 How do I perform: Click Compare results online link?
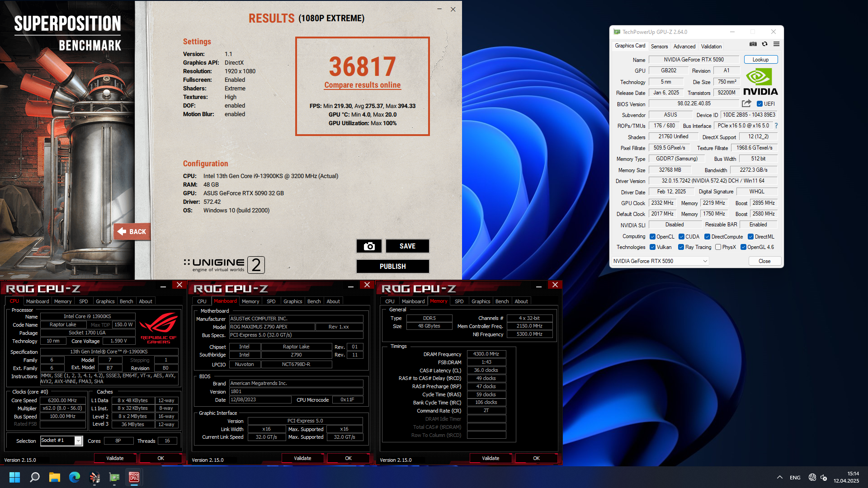click(x=362, y=85)
